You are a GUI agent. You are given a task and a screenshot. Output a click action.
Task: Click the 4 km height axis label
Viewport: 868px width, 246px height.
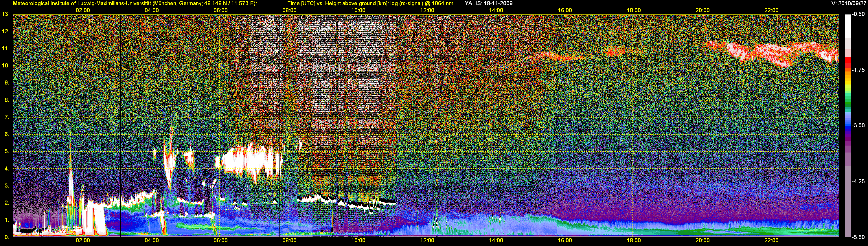coord(7,168)
